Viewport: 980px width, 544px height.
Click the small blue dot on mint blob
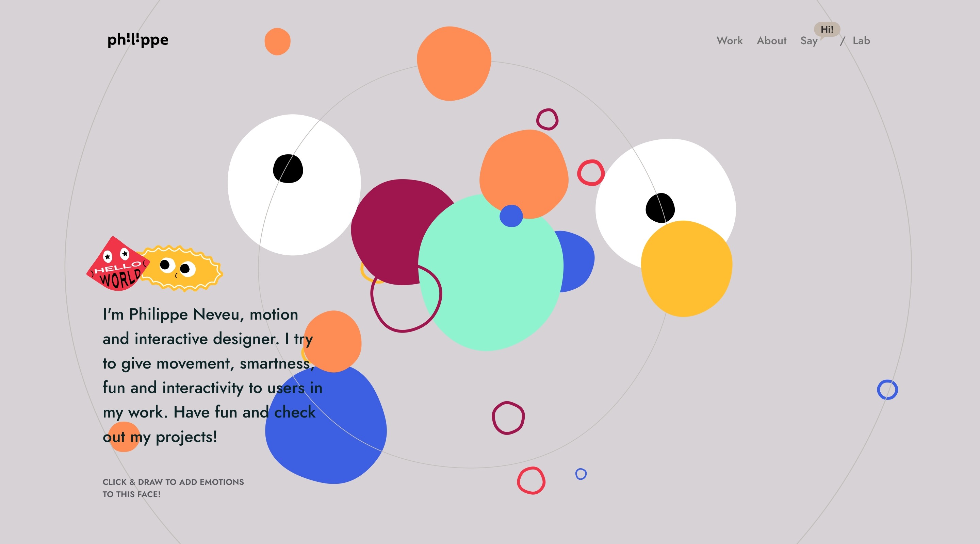[511, 216]
